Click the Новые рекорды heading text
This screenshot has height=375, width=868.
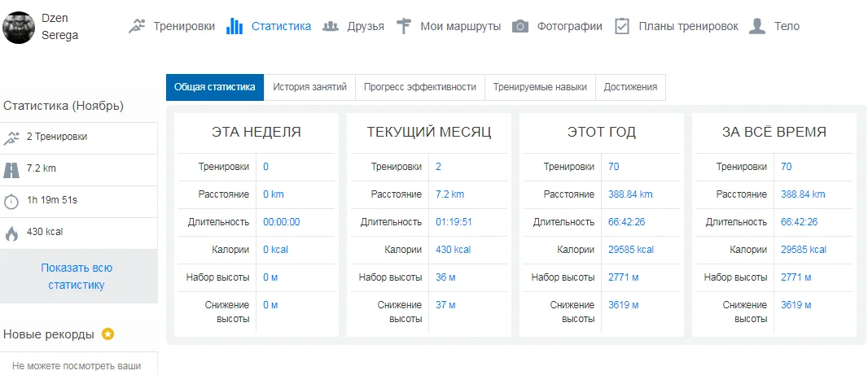click(49, 334)
